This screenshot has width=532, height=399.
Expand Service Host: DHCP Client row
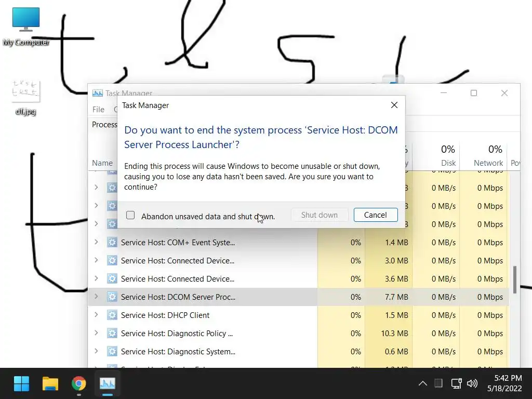(x=96, y=315)
